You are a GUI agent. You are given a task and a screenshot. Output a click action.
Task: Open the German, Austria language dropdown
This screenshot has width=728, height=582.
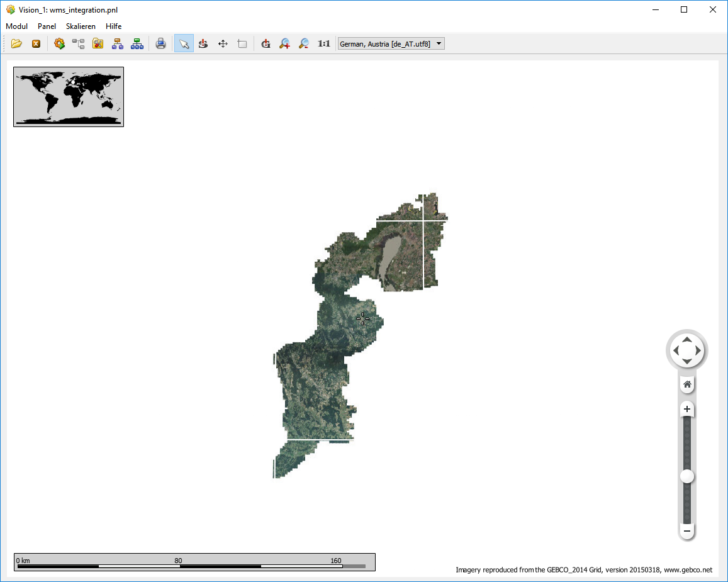391,43
